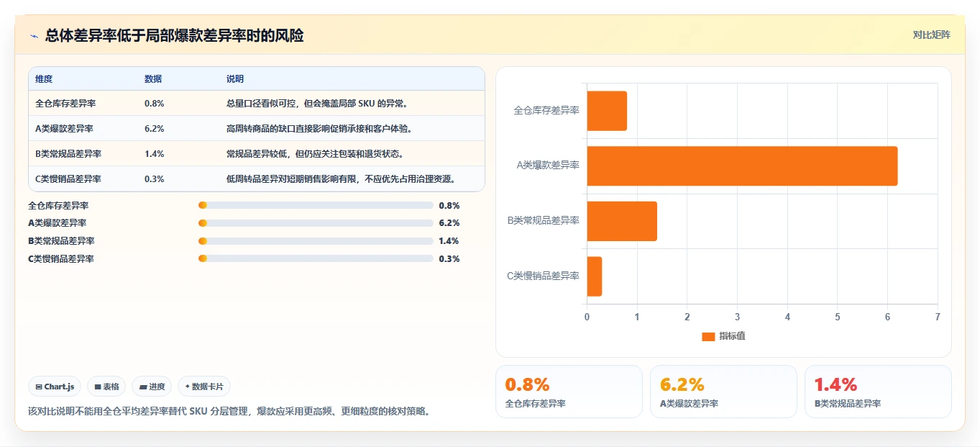Click 0.3% value beside its progress bar
Viewport: 980px width, 447px height.
tap(449, 259)
